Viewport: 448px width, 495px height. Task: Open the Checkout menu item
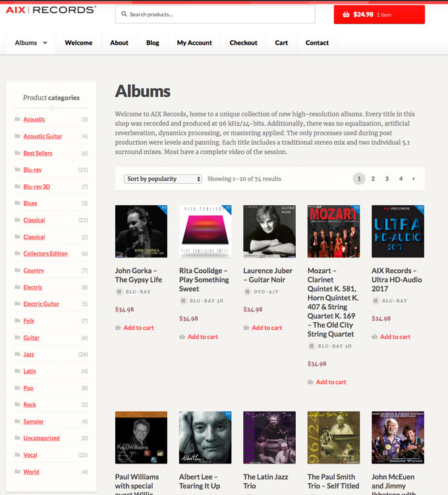243,43
